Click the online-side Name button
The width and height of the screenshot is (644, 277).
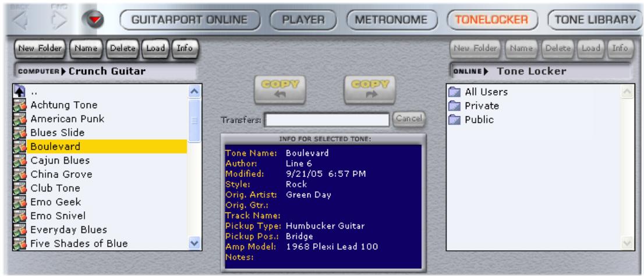point(522,48)
